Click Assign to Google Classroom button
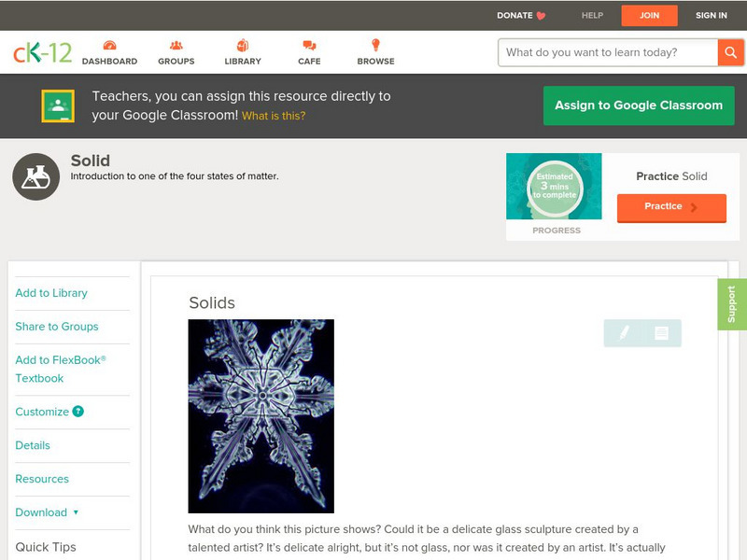This screenshot has height=560, width=747. tap(639, 105)
